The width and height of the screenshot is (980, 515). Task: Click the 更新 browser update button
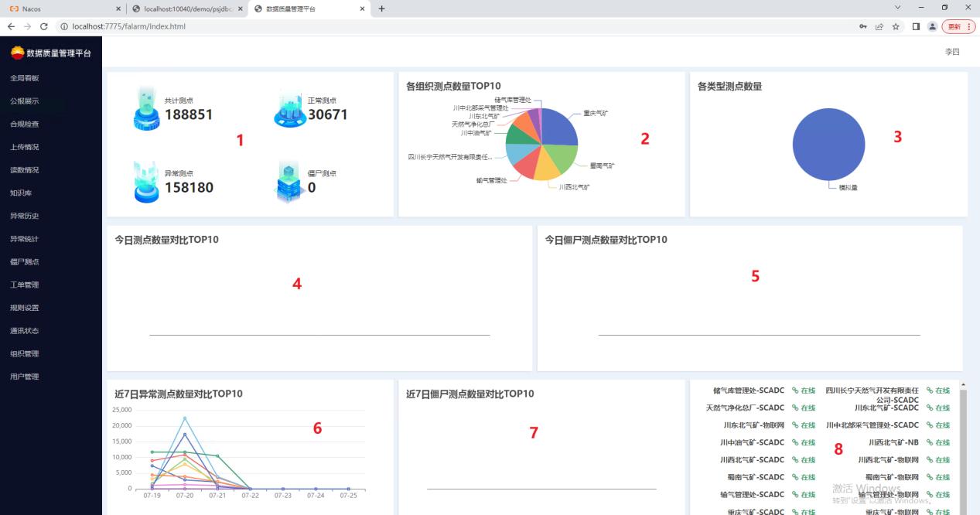coord(958,26)
